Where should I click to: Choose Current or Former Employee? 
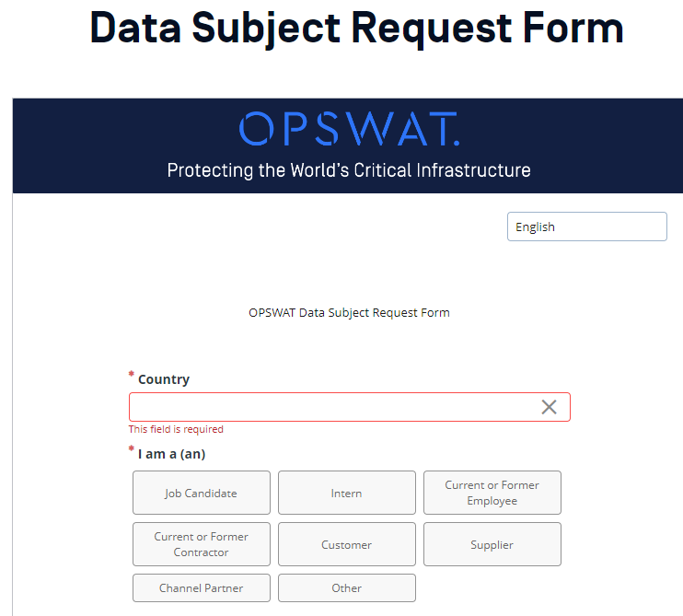(x=492, y=493)
